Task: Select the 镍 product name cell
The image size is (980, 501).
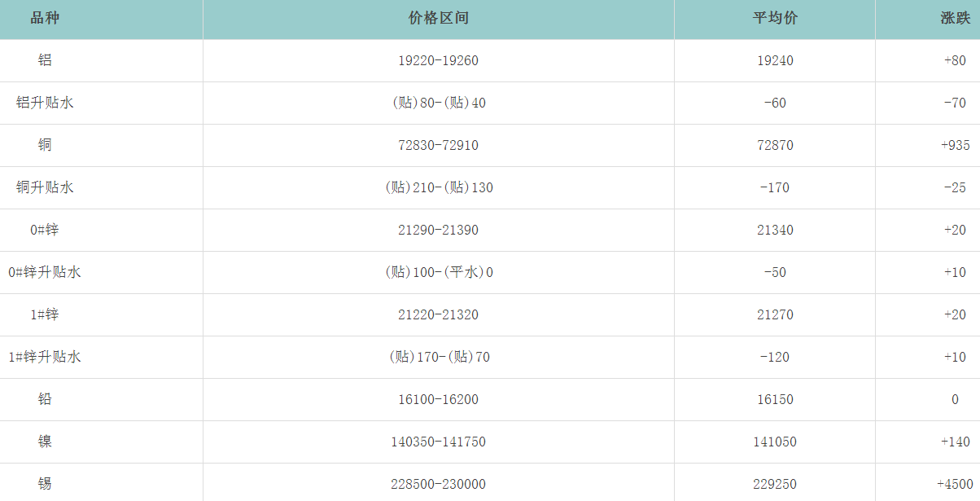Action: pyautogui.click(x=45, y=442)
